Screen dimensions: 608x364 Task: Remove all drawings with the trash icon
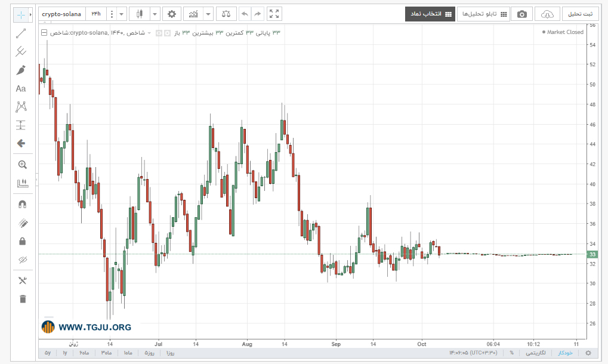click(x=23, y=299)
